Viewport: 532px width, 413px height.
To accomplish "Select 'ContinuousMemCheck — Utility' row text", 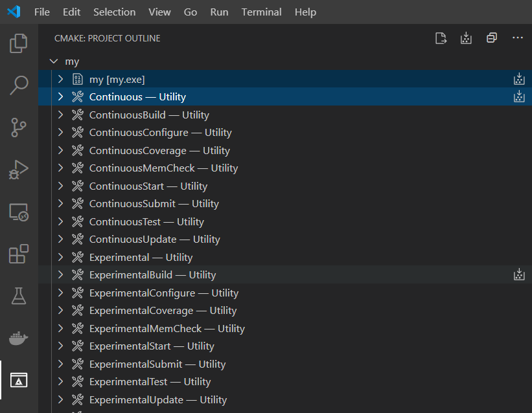I will click(163, 168).
